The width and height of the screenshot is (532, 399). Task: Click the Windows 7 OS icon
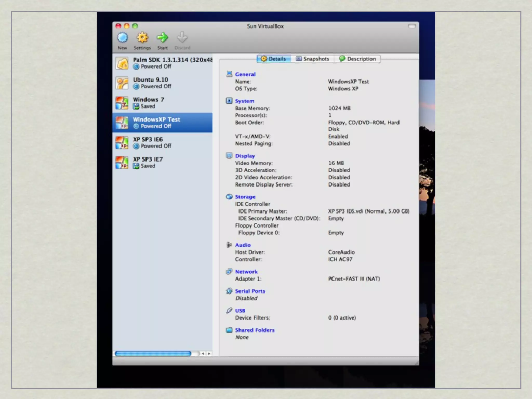(x=122, y=103)
